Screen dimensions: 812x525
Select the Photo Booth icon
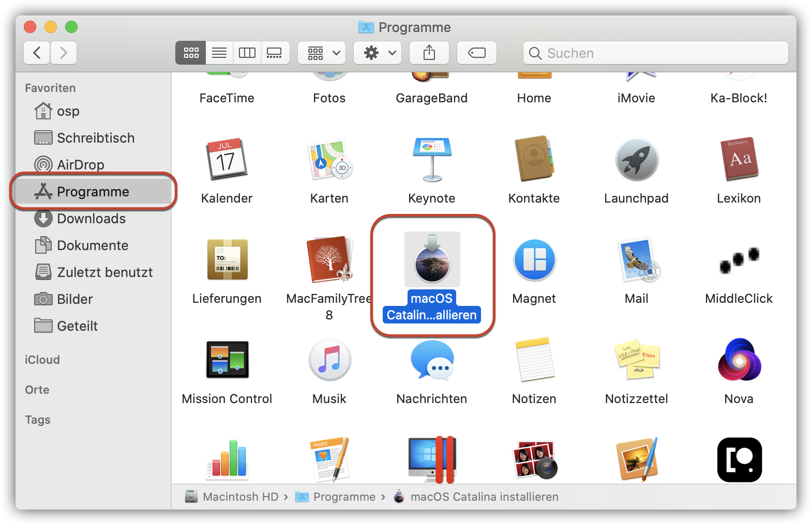point(534,459)
